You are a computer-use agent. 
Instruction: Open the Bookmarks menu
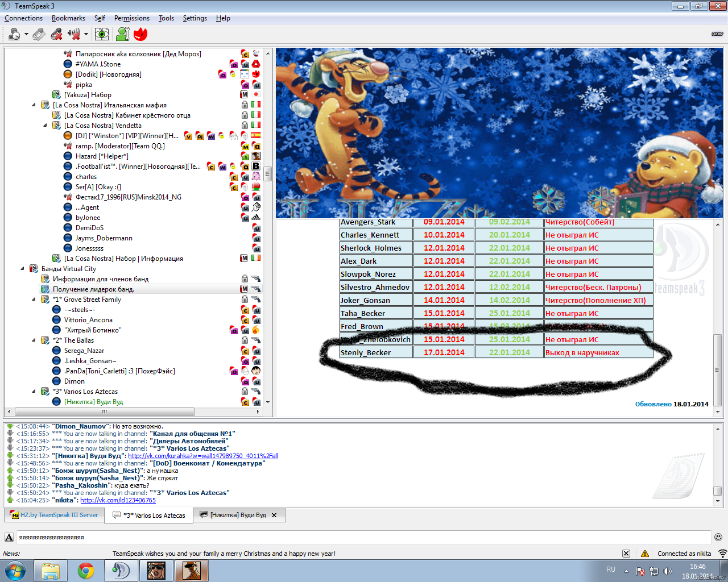68,18
